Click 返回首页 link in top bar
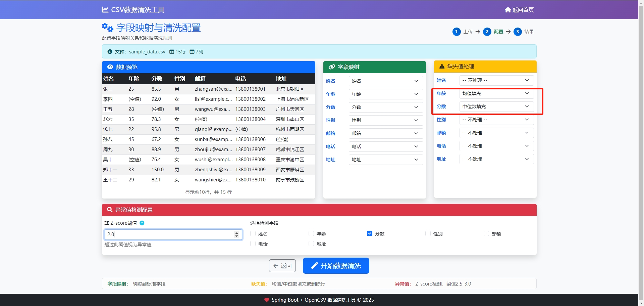 coord(519,10)
